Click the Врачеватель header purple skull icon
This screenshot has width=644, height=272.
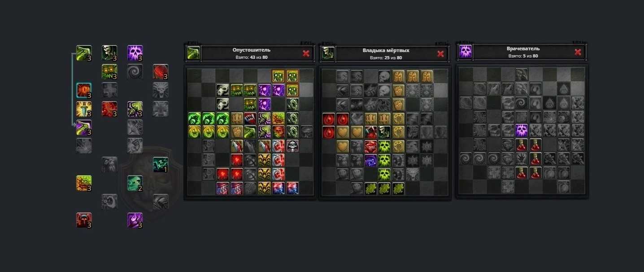point(465,52)
